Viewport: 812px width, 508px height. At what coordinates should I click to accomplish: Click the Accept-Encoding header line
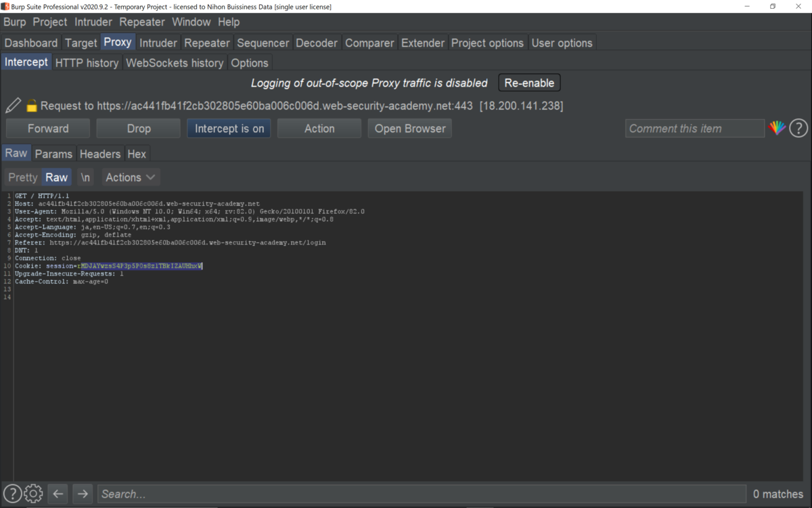click(73, 235)
